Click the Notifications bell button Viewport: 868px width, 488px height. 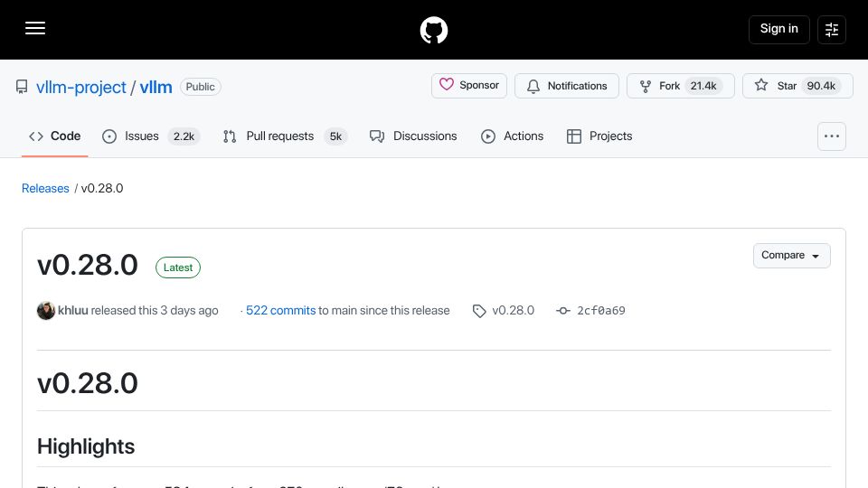point(566,86)
